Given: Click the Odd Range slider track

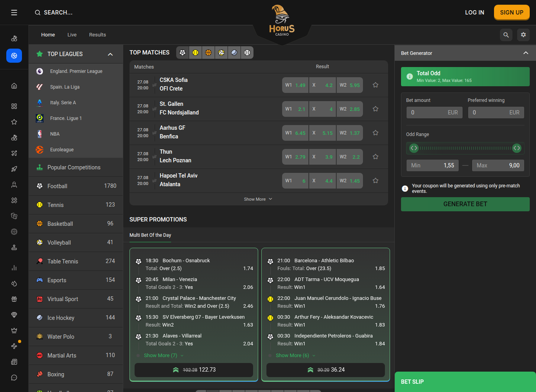Looking at the screenshot, I should click(465, 148).
